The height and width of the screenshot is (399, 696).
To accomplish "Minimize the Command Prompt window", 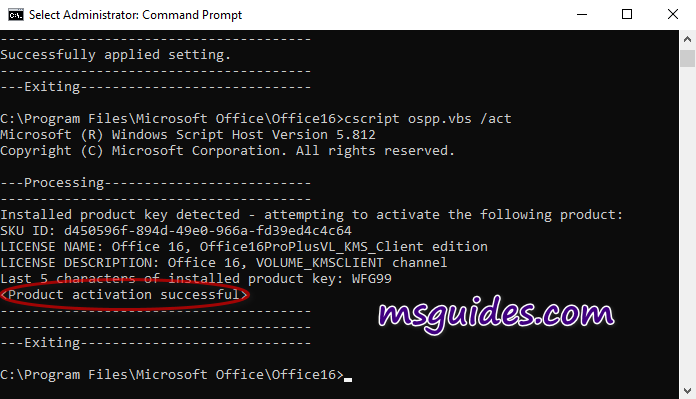I will coord(582,15).
